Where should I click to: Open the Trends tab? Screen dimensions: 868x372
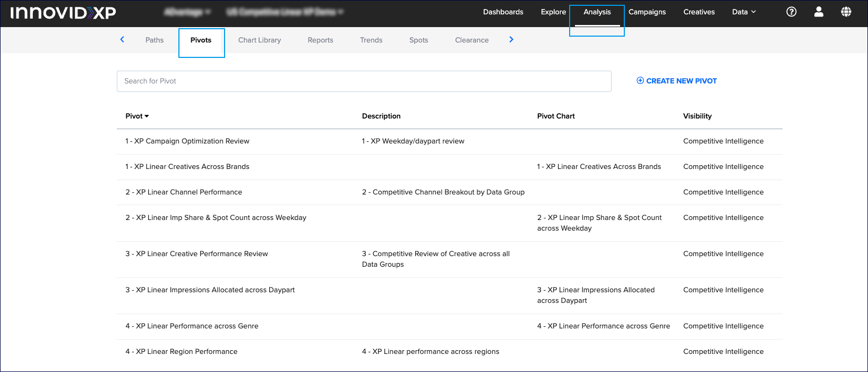371,40
